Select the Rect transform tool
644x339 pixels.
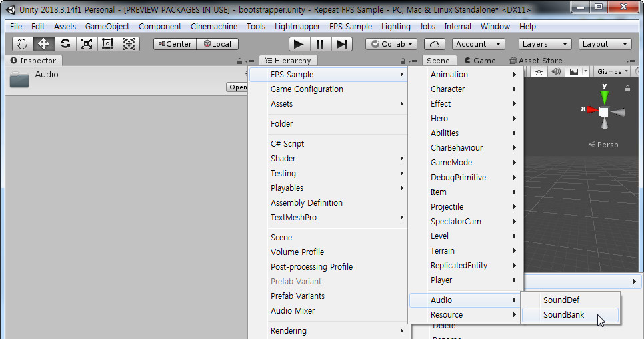tap(107, 44)
